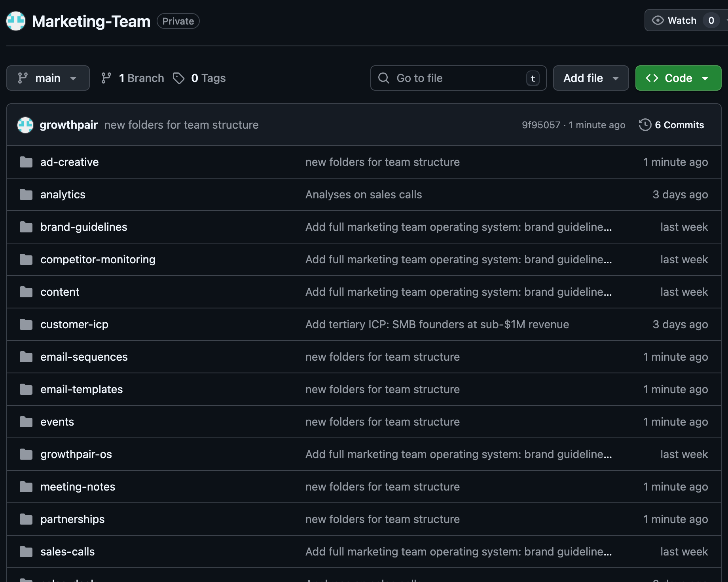Screen dimensions: 728x582
Task: Click the growthpair-os folder icon
Action: point(26,454)
